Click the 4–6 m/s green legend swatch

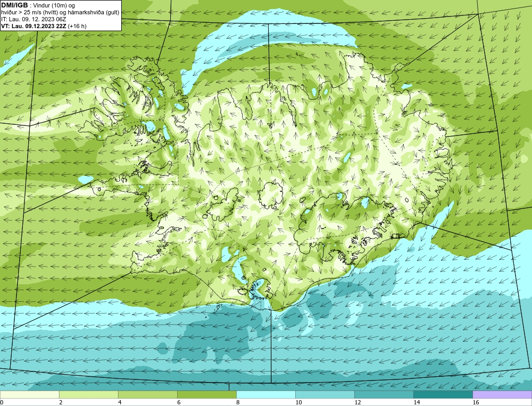point(147,394)
